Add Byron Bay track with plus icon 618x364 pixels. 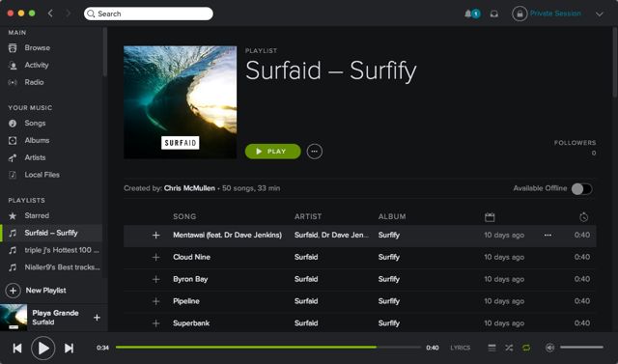pyautogui.click(x=156, y=279)
